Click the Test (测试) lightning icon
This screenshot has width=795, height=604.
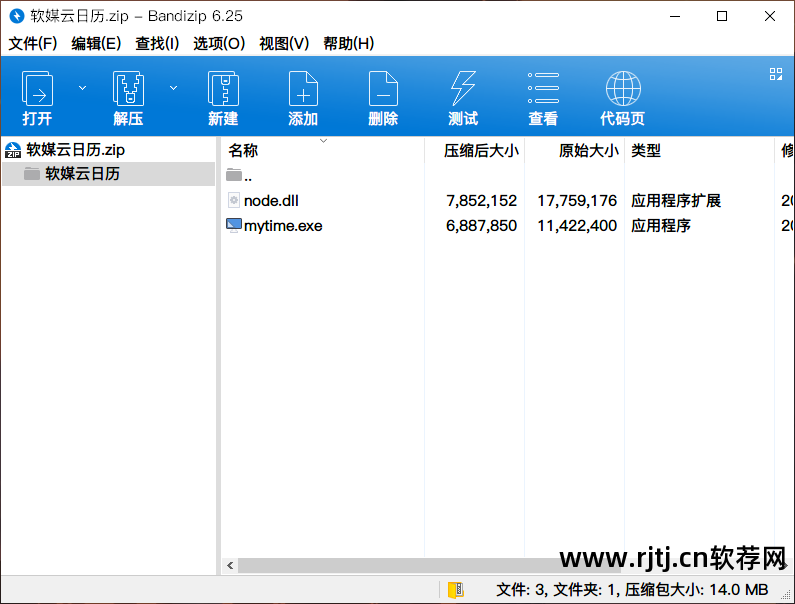tap(463, 88)
